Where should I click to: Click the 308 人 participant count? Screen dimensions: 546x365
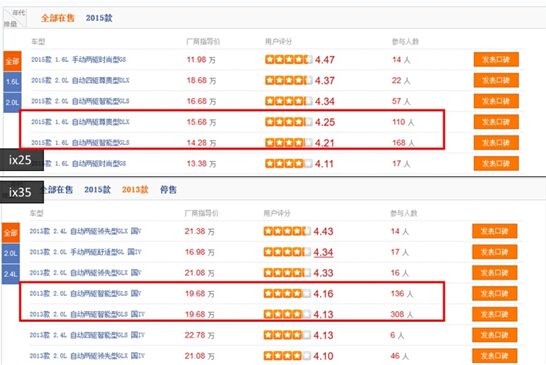(x=402, y=314)
